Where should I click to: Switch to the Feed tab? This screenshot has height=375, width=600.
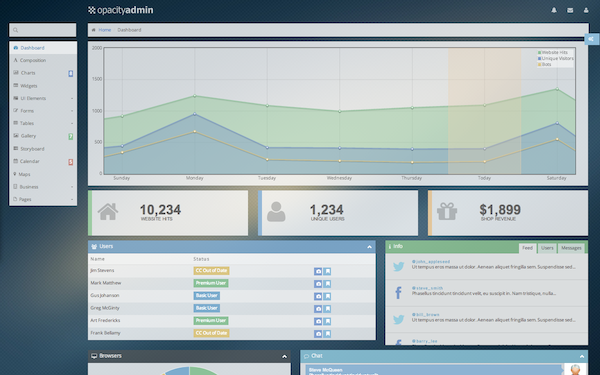click(x=527, y=248)
